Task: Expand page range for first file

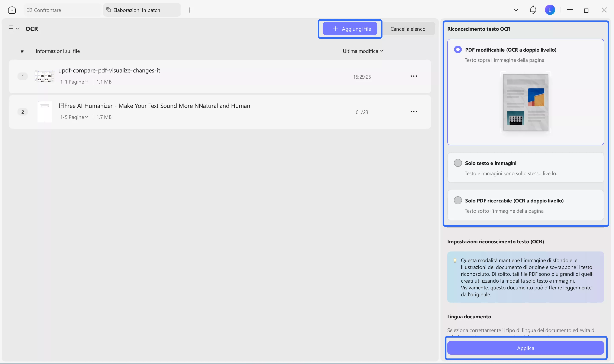Action: point(74,81)
